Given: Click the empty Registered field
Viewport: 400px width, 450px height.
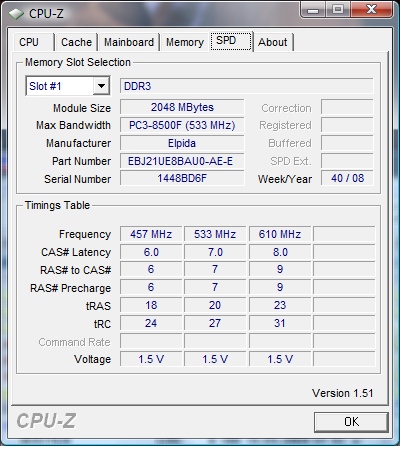Looking at the screenshot, I should (x=347, y=125).
